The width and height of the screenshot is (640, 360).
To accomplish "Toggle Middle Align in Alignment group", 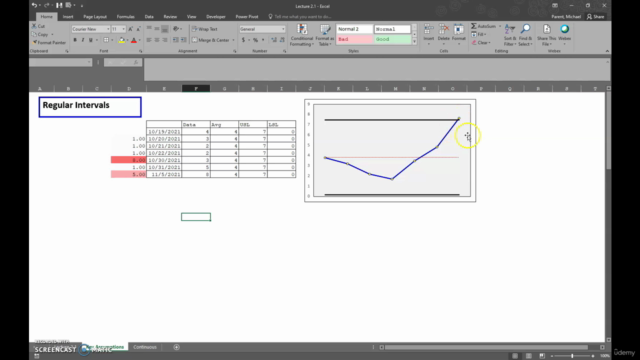I will pyautogui.click(x=157, y=29).
